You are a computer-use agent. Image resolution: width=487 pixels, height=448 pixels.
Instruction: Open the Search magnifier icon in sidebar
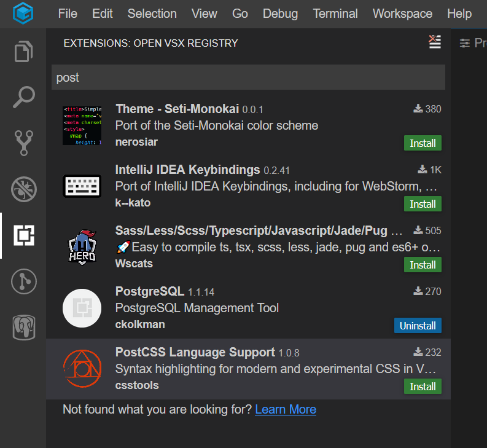(23, 97)
